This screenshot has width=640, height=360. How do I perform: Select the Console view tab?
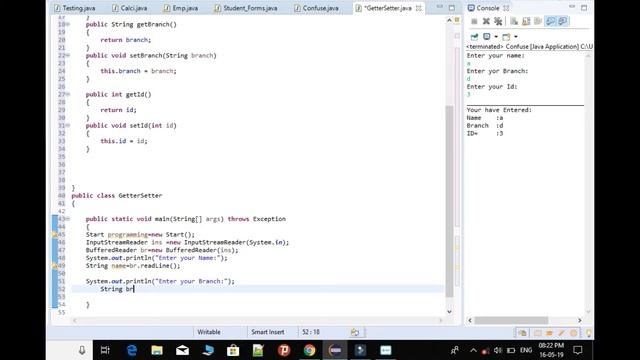pos(488,8)
